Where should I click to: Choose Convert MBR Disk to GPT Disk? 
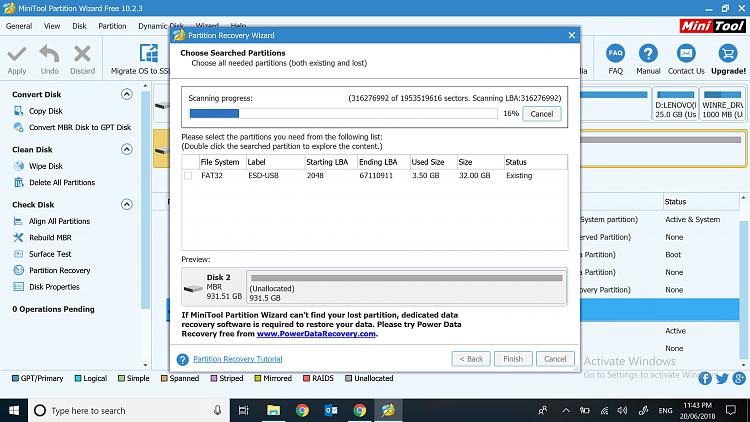tap(80, 127)
